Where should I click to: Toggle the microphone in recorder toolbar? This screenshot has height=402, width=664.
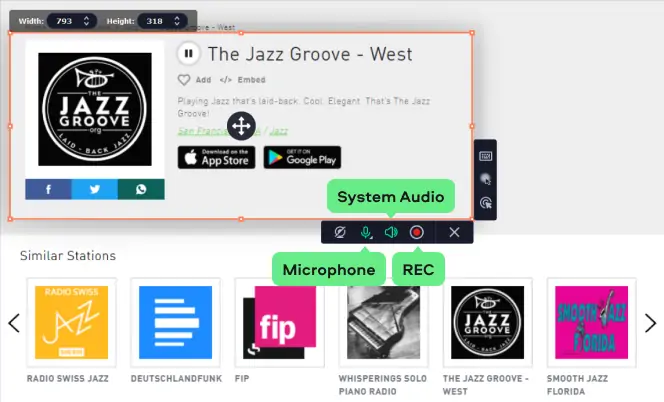(366, 232)
